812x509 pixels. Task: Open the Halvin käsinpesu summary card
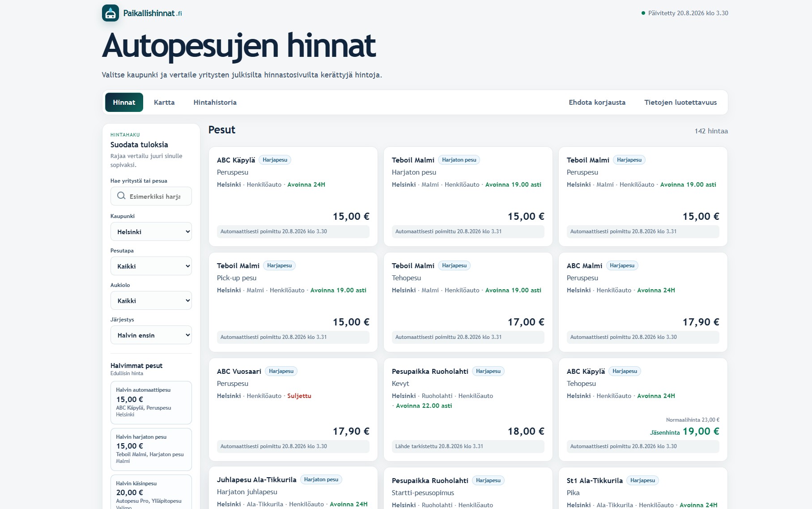coord(151,492)
